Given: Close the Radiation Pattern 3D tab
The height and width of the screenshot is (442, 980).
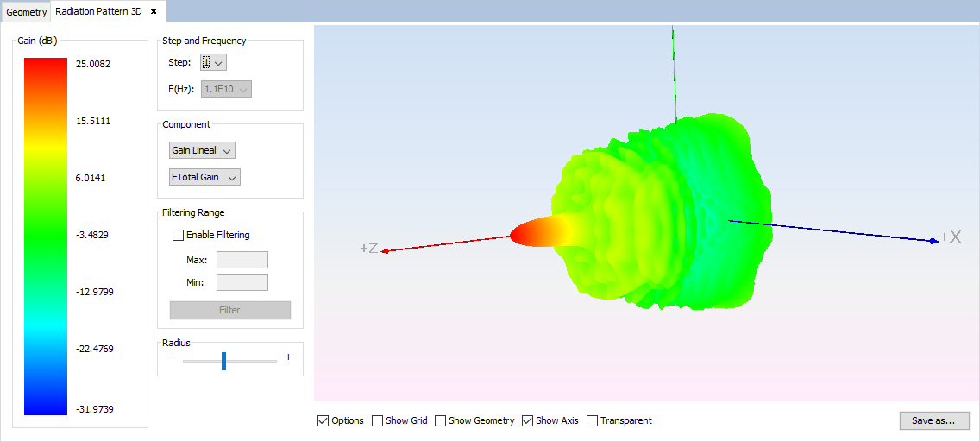Looking at the screenshot, I should pos(154,12).
